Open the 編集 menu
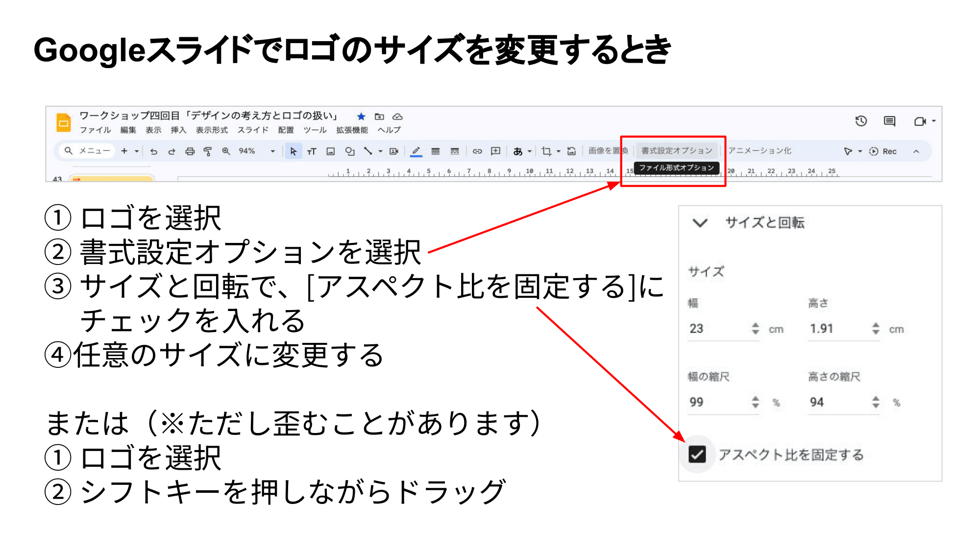980x551 pixels. 128,130
